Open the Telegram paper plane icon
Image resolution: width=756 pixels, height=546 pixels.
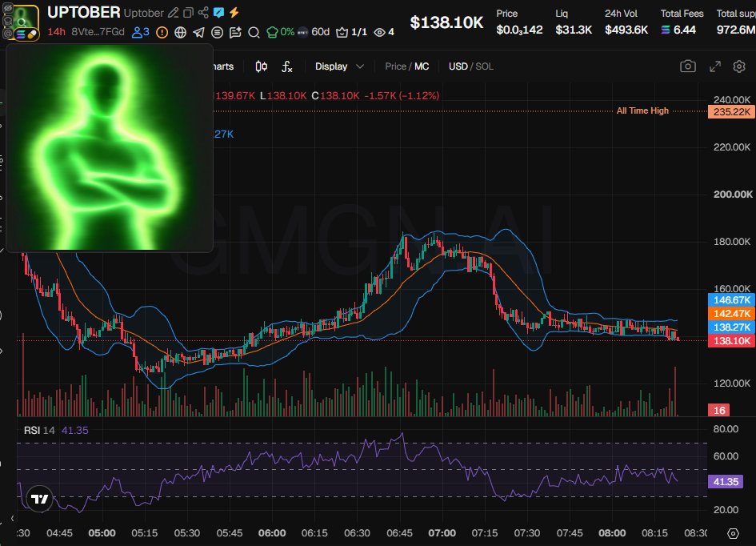pos(198,32)
